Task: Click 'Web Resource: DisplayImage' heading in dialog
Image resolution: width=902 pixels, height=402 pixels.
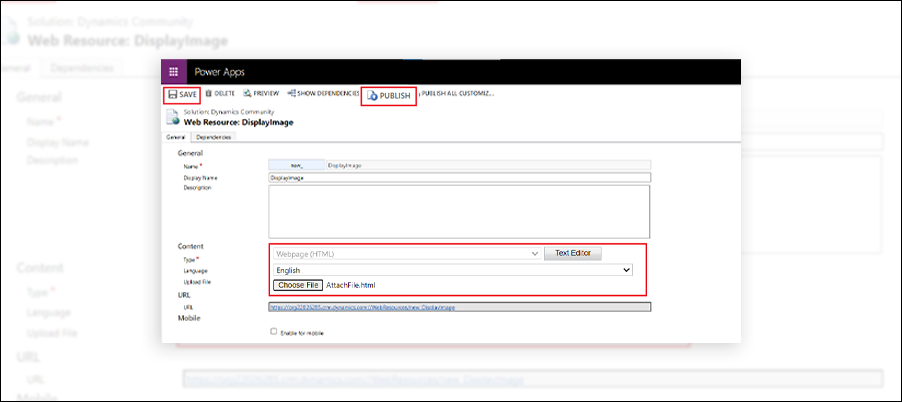Action: click(x=238, y=122)
